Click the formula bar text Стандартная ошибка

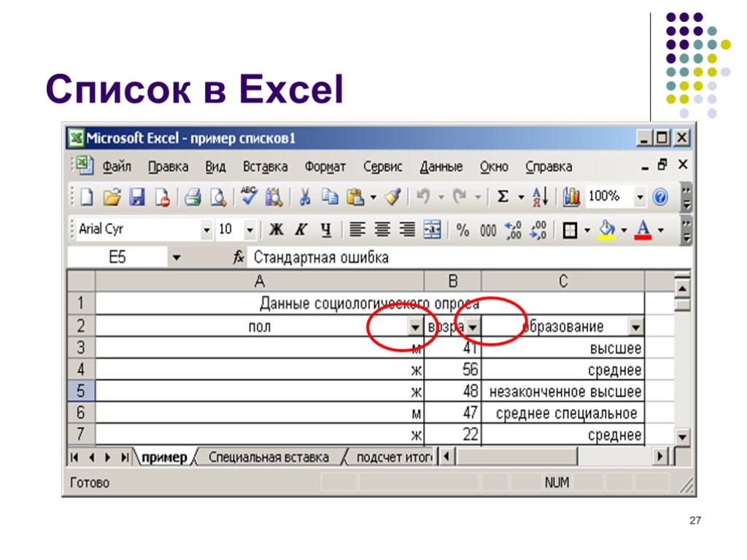point(321,257)
